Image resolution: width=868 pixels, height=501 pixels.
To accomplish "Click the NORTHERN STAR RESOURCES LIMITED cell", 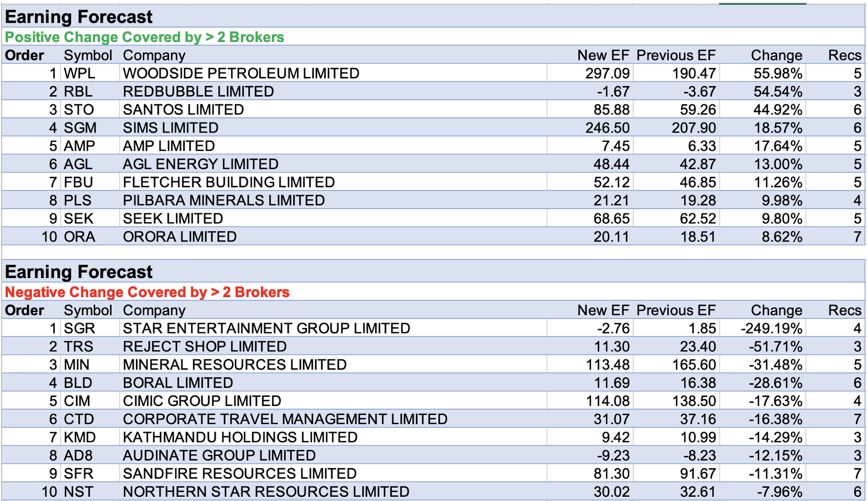I will click(x=266, y=492).
